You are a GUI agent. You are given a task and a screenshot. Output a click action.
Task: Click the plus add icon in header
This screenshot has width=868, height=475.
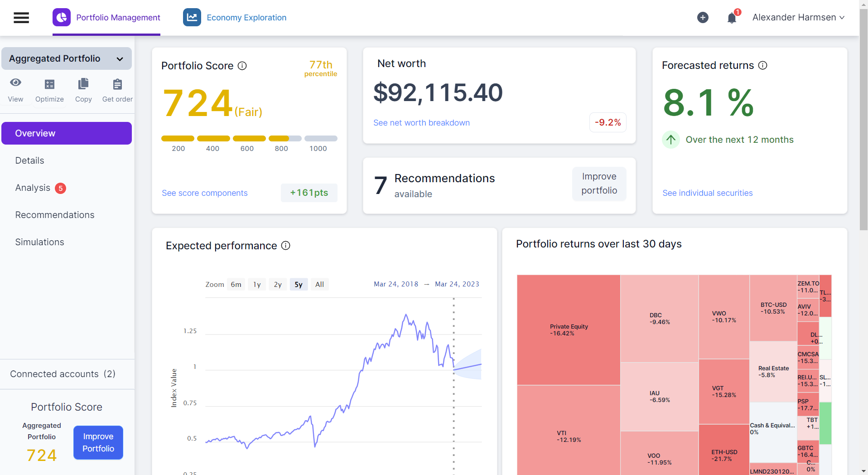(x=703, y=18)
